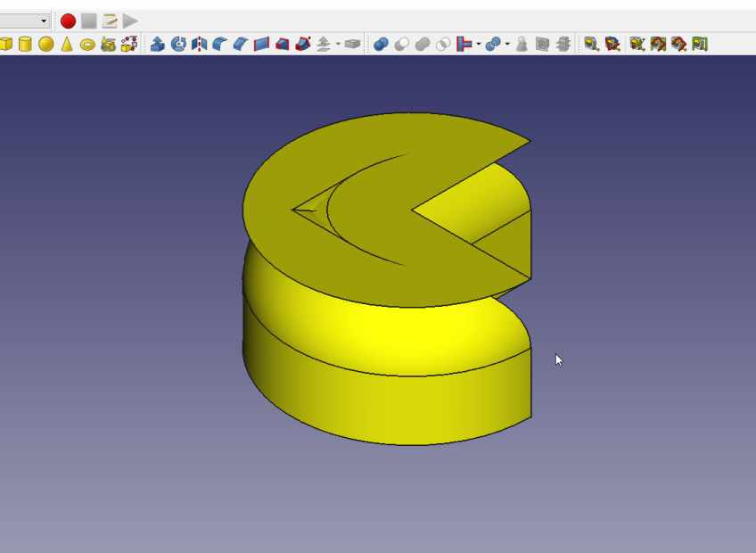Select the Check Geometry tool
The width and height of the screenshot is (756, 553).
click(x=522, y=45)
